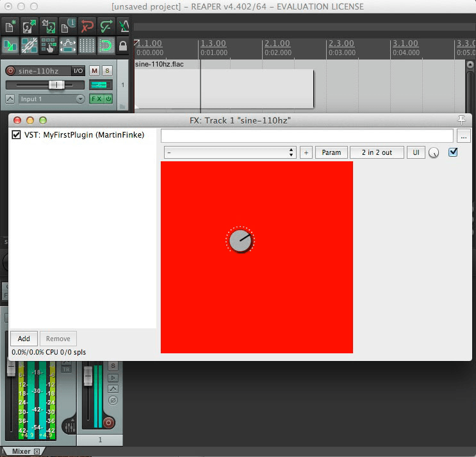
Task: Create a new project with toolbar icon
Action: click(x=10, y=26)
